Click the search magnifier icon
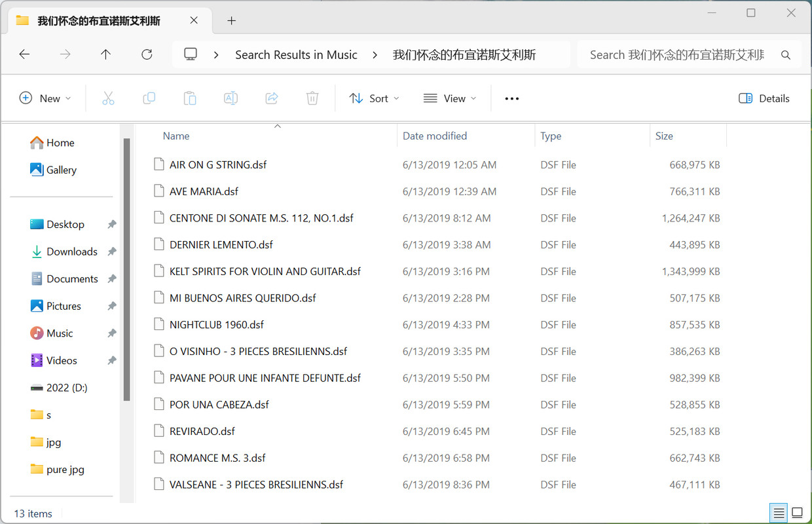Screen dimensions: 812x524 [786, 55]
